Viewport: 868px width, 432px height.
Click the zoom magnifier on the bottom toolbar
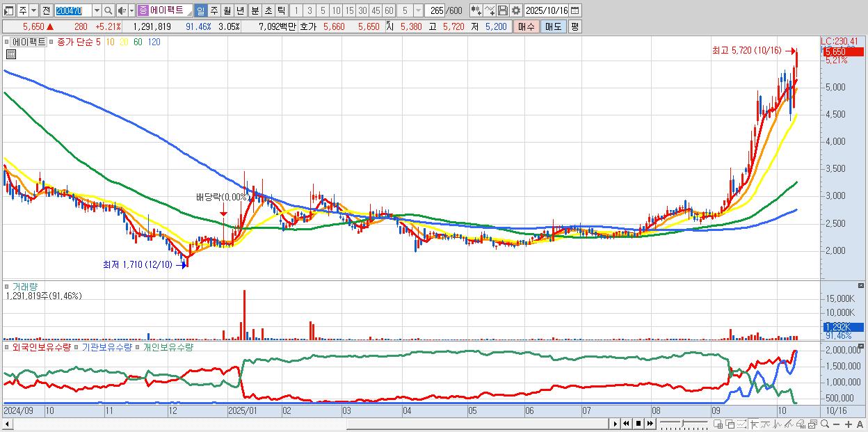point(825,424)
